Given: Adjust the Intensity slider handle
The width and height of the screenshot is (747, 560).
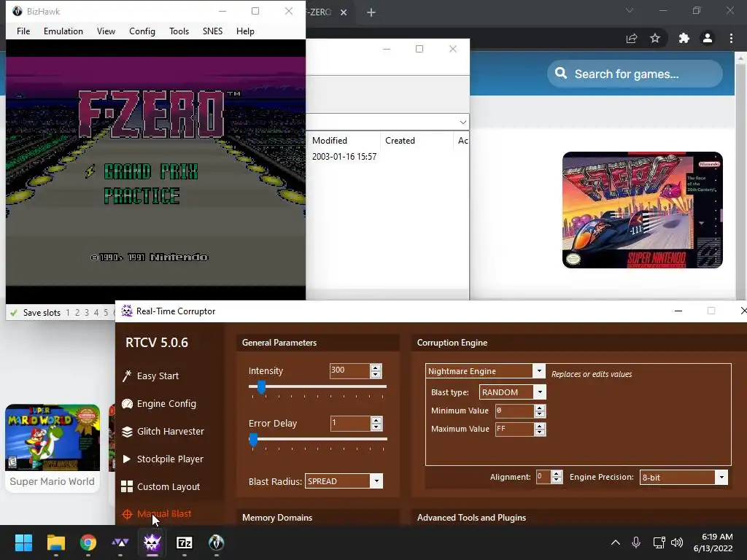Looking at the screenshot, I should pyautogui.click(x=261, y=387).
